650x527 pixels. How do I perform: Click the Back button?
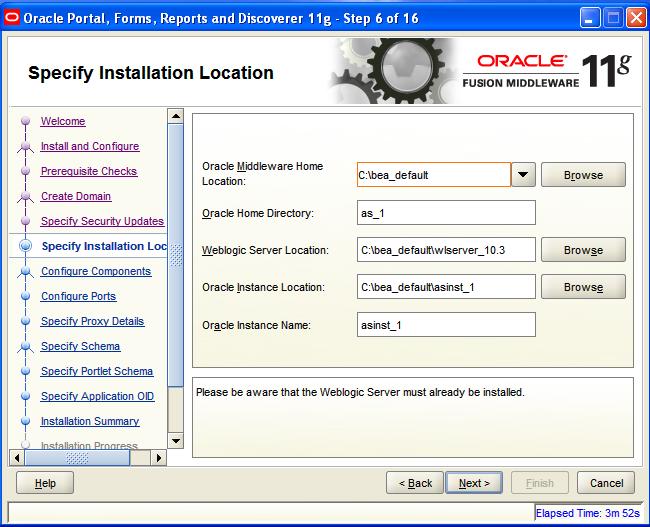click(x=415, y=483)
